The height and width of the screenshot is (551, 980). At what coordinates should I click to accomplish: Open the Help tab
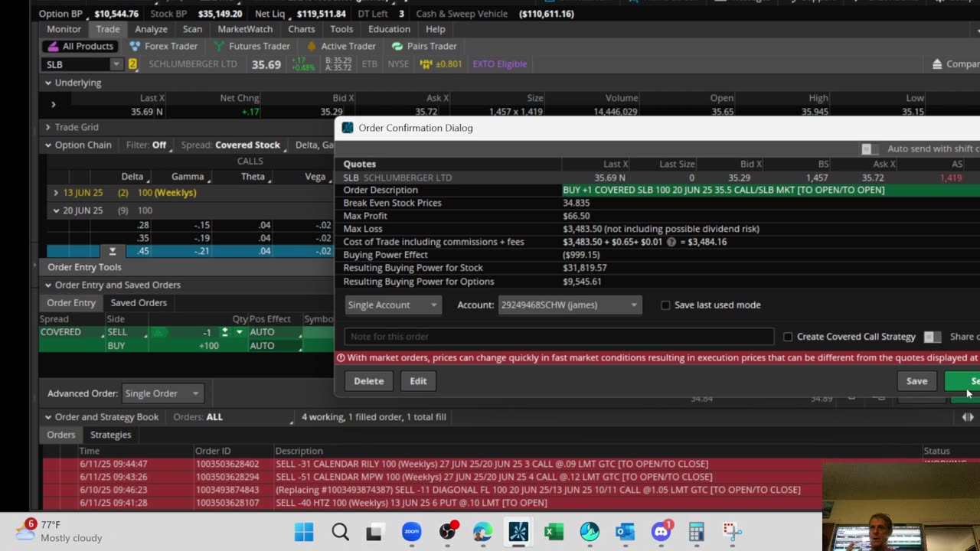click(436, 29)
